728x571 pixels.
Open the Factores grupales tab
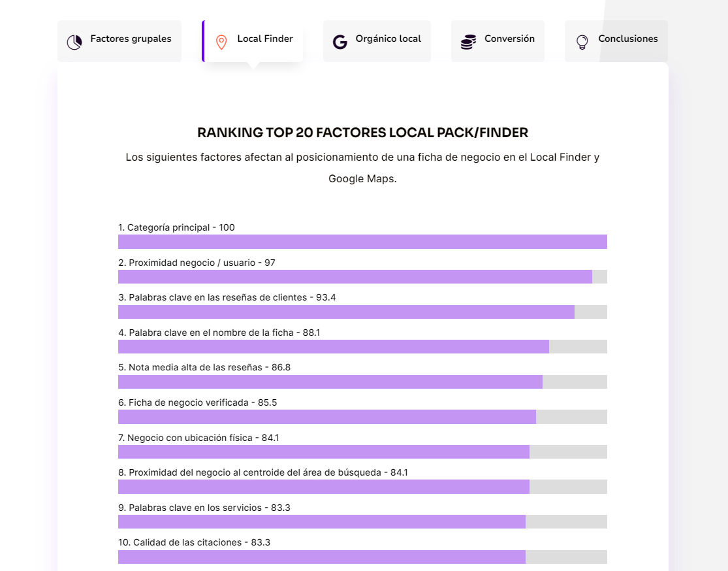[131, 39]
